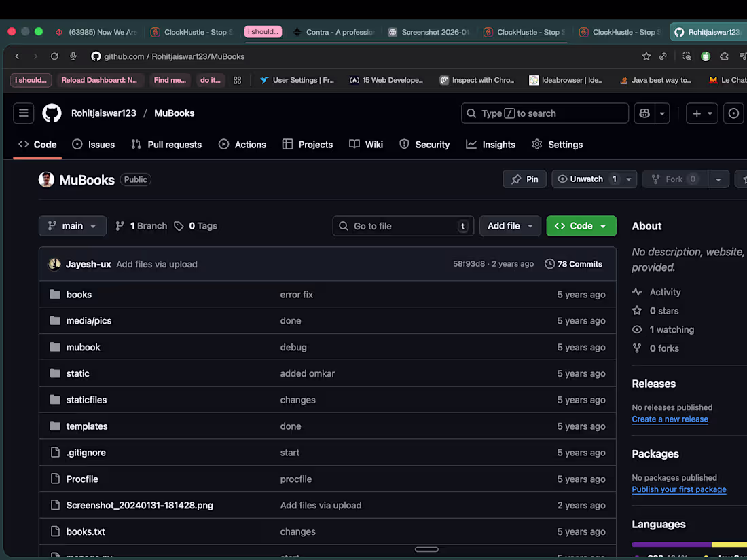Open the GitHub hamburger navigation menu
747x560 pixels.
23,113
